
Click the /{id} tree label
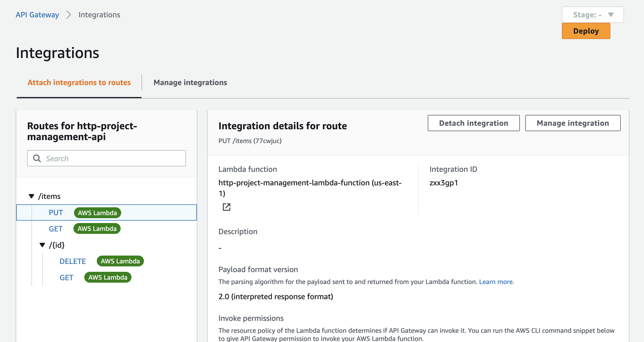coord(57,245)
